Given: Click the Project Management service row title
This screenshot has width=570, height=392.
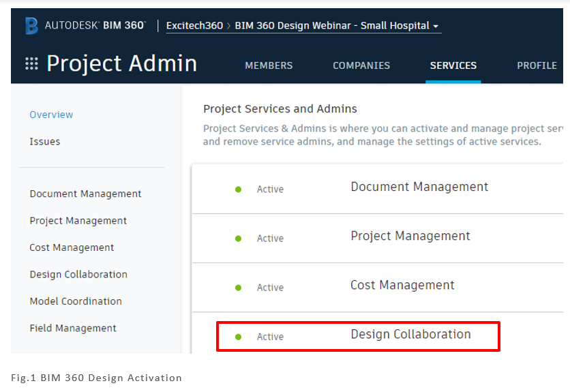Looking at the screenshot, I should (410, 236).
